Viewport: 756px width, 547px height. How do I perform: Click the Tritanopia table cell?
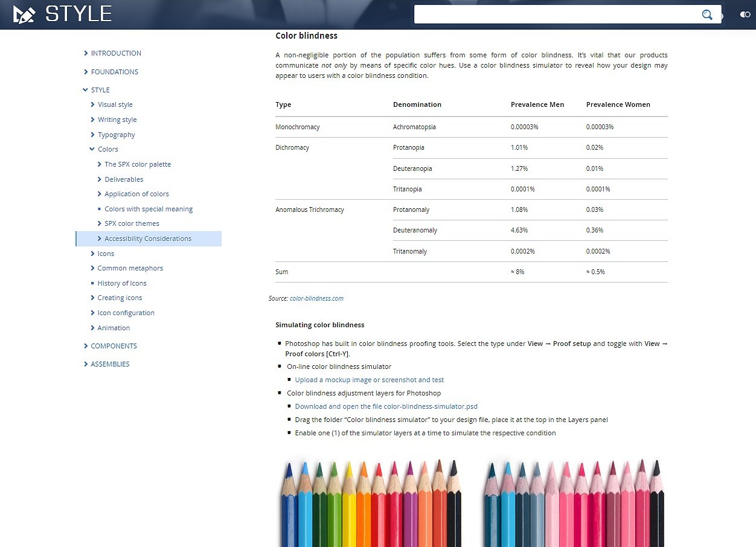pyautogui.click(x=408, y=189)
